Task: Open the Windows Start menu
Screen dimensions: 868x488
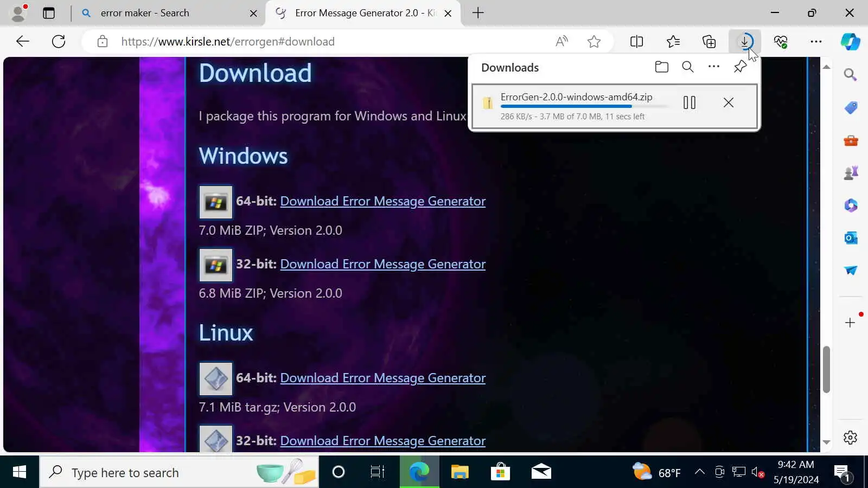Action: (20, 472)
